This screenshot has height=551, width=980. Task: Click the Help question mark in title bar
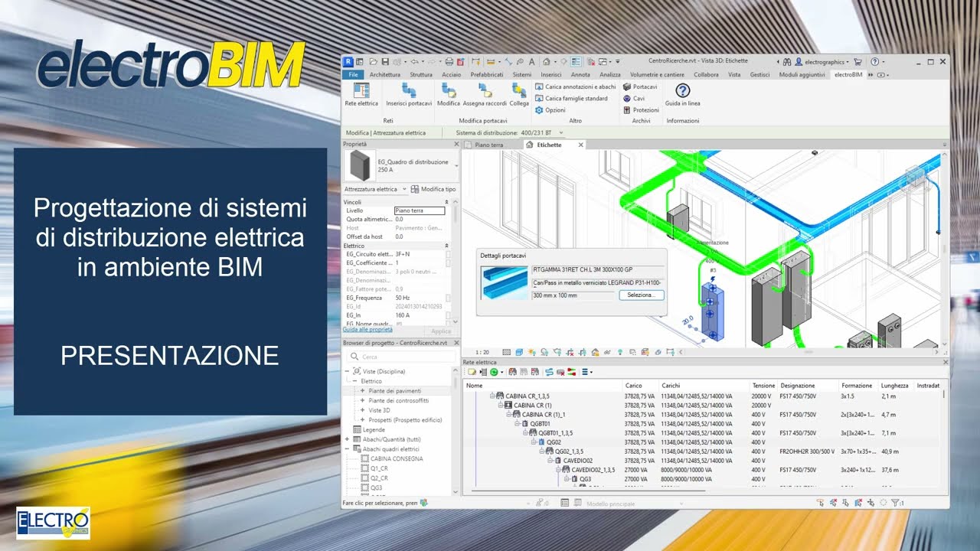[874, 61]
